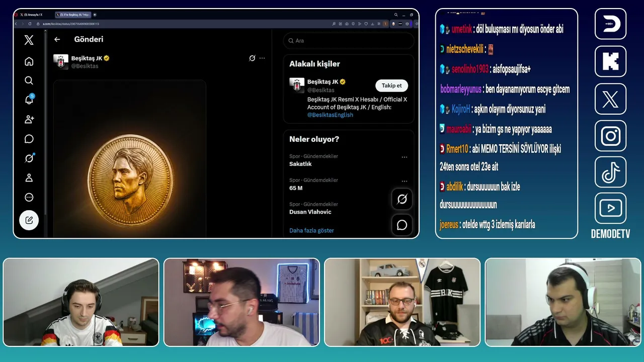This screenshot has width=644, height=362.
Task: Click the browser forward arrow
Action: 23,24
